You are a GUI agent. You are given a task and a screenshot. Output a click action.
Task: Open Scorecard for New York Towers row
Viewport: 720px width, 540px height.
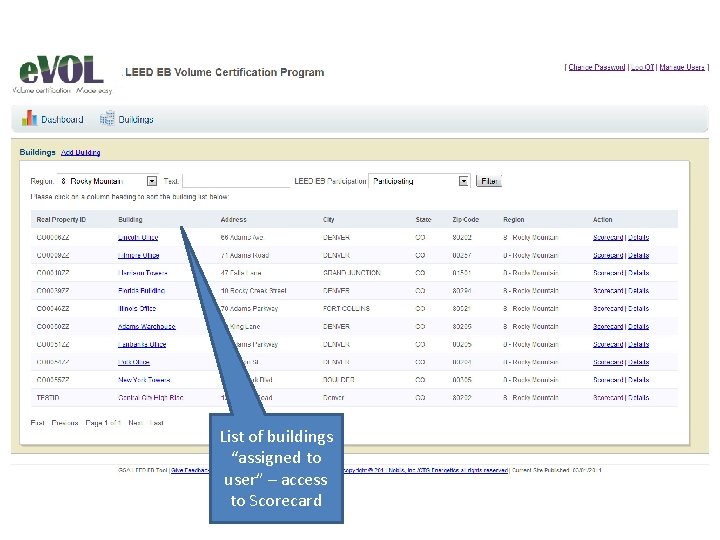coord(608,380)
